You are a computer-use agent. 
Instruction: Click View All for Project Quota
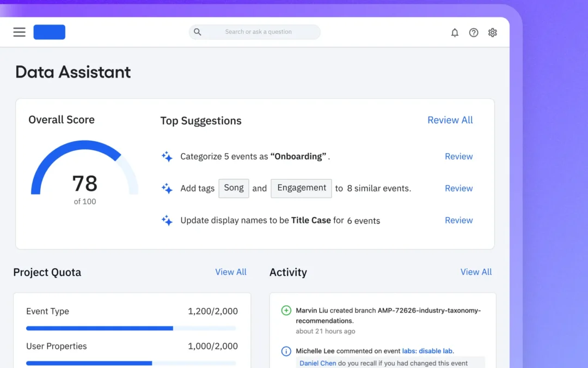click(230, 272)
